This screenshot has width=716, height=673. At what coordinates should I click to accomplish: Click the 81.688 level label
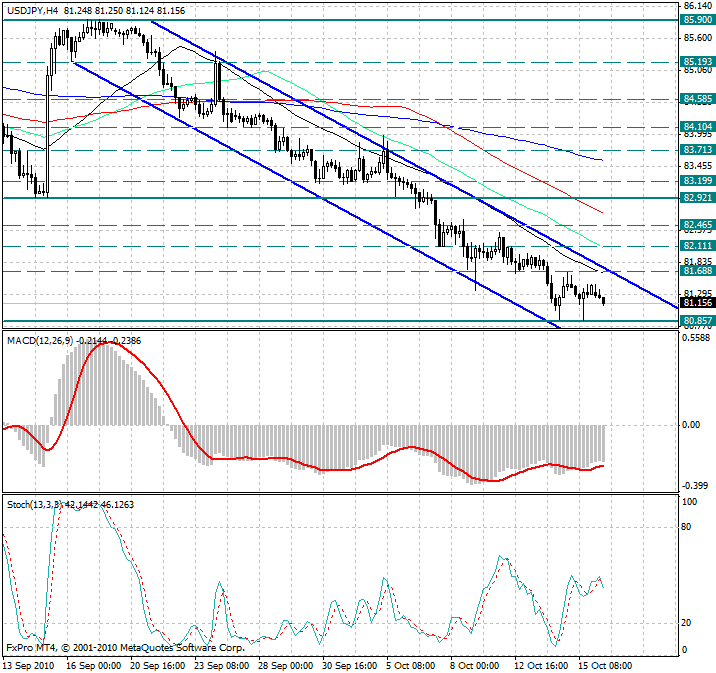click(x=697, y=271)
